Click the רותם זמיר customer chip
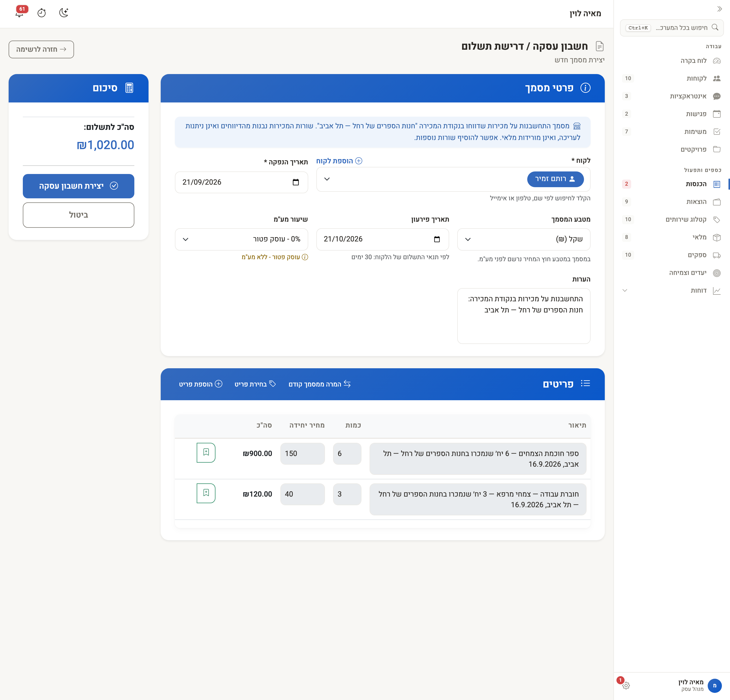This screenshot has height=700, width=730. (555, 179)
